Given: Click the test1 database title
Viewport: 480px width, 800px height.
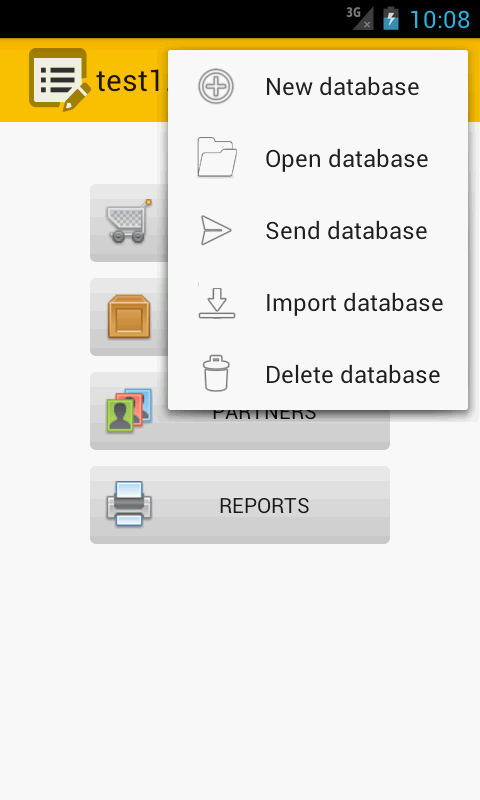Looking at the screenshot, I should pyautogui.click(x=132, y=81).
